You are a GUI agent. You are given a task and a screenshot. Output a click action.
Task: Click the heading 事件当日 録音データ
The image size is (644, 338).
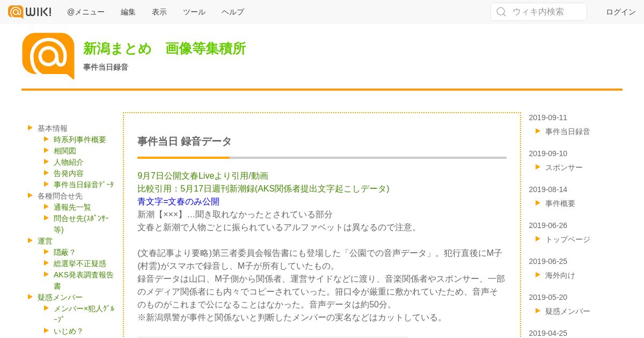click(185, 141)
